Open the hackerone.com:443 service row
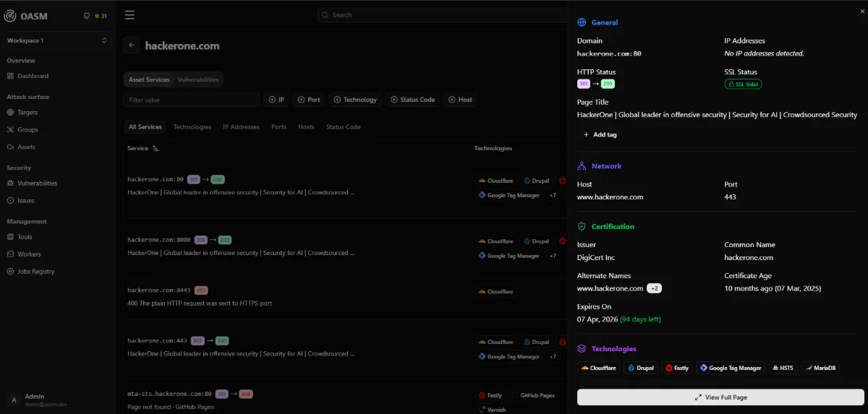 (346, 350)
